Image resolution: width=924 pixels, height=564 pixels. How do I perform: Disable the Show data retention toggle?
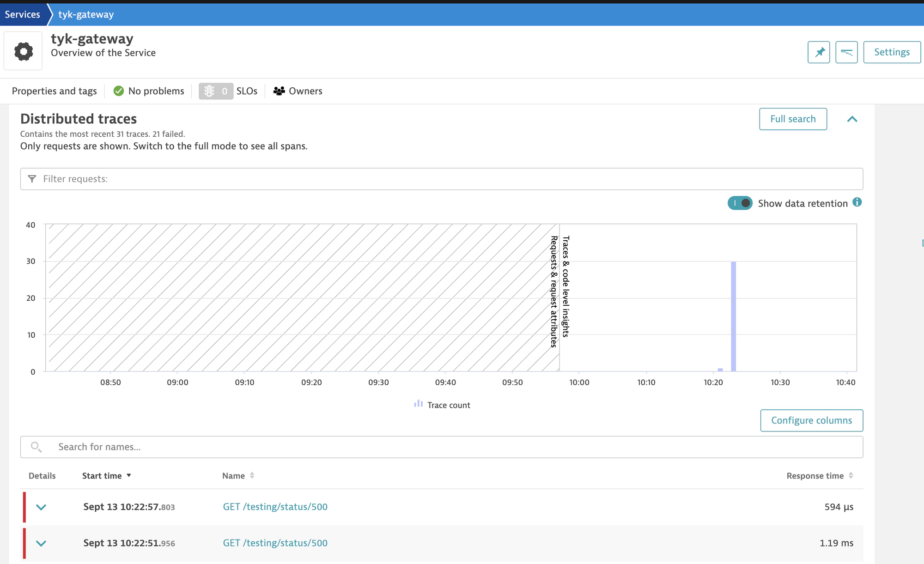(740, 203)
